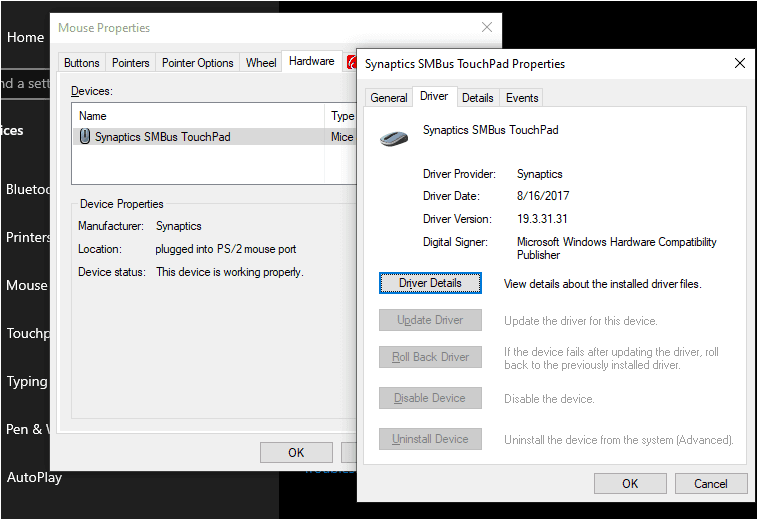Click the driver version value 19.3.31.31
This screenshot has width=758, height=520.
click(x=542, y=219)
